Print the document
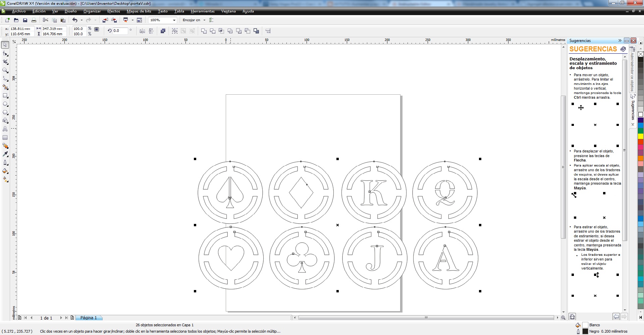Screen dimensions: 644x335 click(34, 20)
